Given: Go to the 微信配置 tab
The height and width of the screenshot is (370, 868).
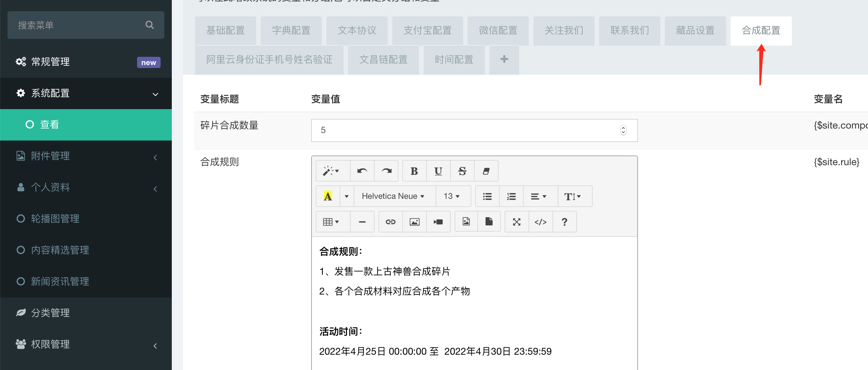Looking at the screenshot, I should [498, 31].
